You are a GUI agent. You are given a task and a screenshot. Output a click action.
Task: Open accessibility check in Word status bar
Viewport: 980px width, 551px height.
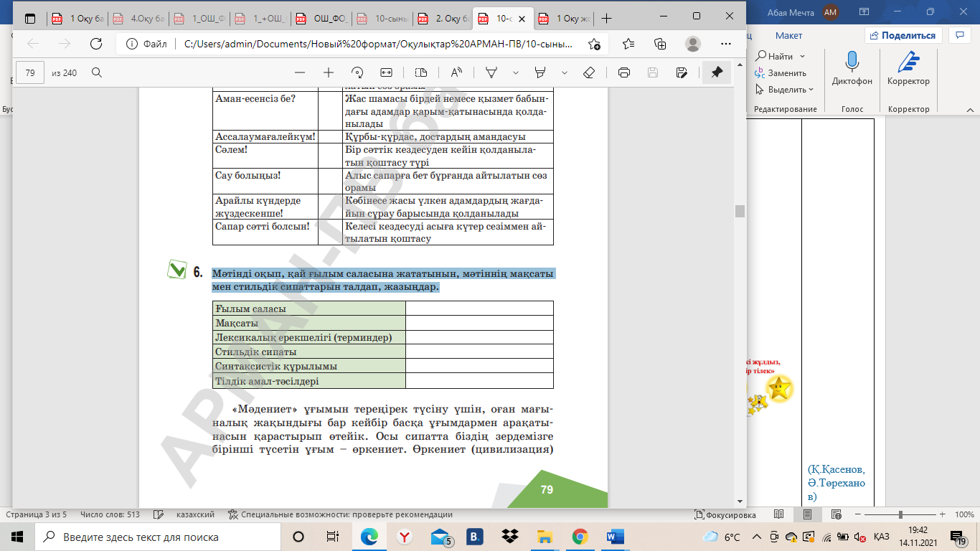tap(340, 514)
